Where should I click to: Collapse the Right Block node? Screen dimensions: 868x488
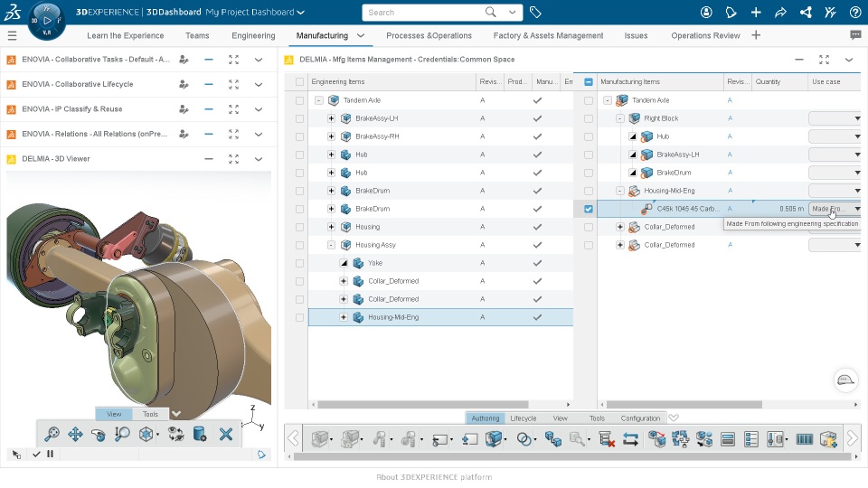click(620, 118)
